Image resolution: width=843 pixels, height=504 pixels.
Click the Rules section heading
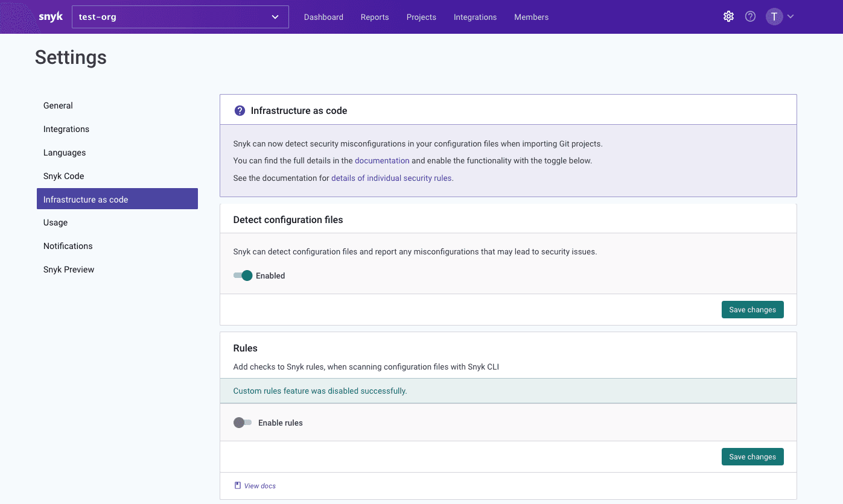click(x=245, y=348)
